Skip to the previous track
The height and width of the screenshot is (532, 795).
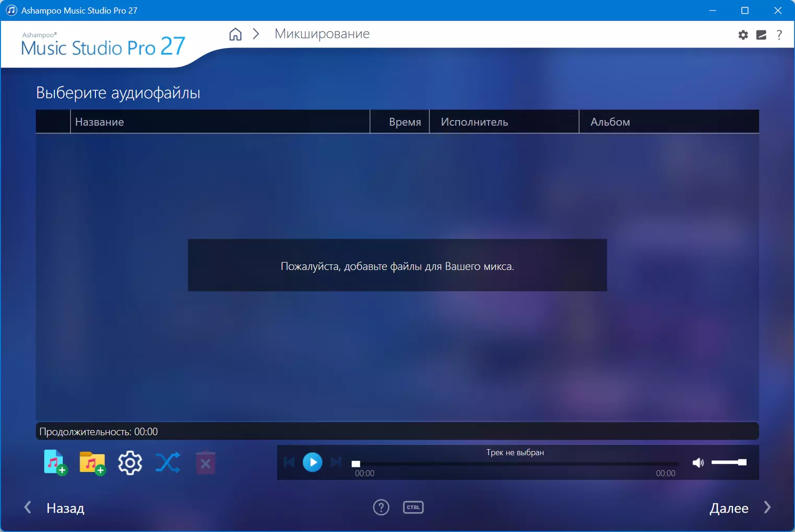pos(289,462)
